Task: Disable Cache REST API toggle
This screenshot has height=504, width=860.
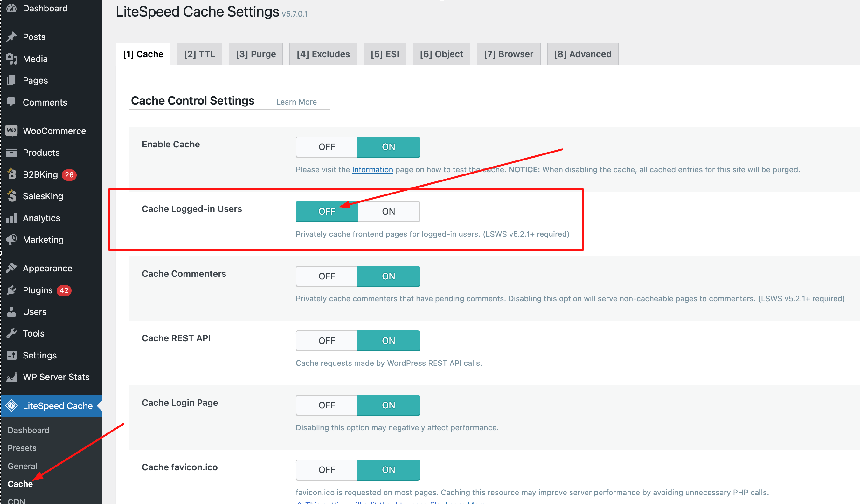Action: click(327, 341)
